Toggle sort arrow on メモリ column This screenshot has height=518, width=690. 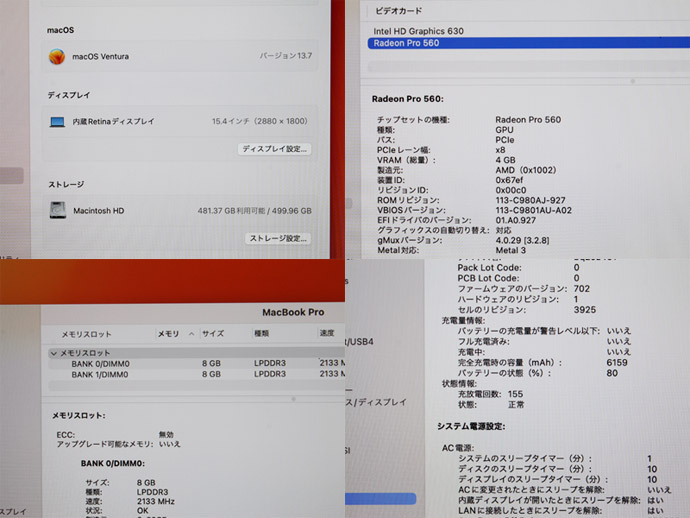tap(191, 334)
